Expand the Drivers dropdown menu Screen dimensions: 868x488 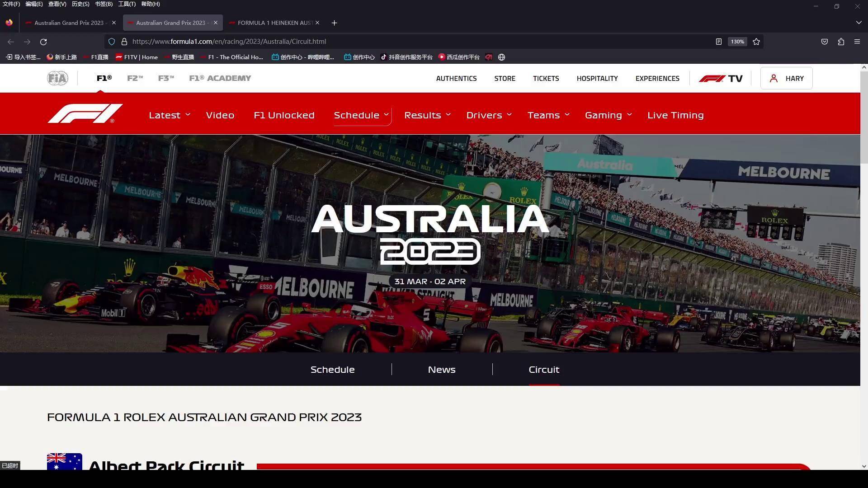point(489,115)
